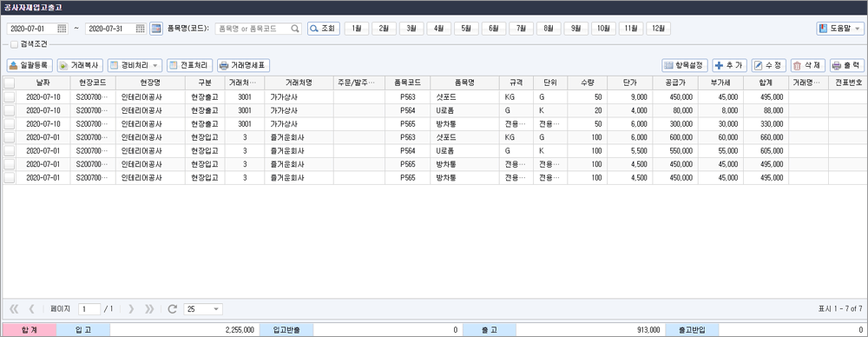Check row 방차통 from 가가상사

tap(10, 124)
